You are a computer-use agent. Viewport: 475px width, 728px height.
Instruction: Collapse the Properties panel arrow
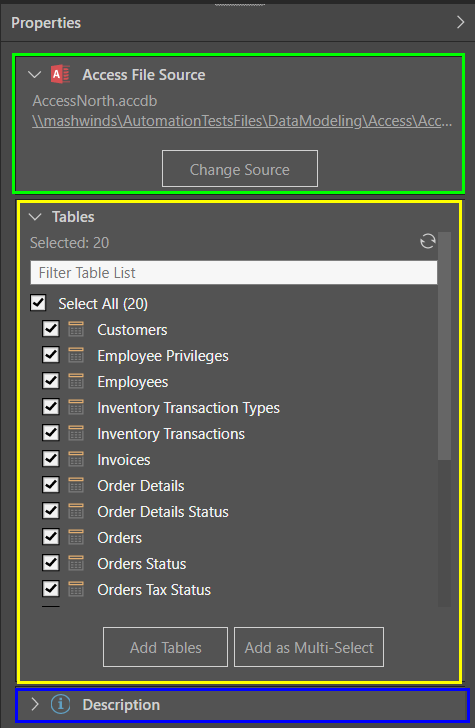tap(460, 22)
